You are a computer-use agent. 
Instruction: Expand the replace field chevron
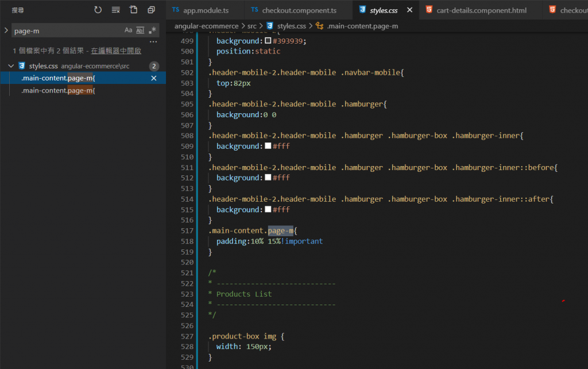(6, 30)
